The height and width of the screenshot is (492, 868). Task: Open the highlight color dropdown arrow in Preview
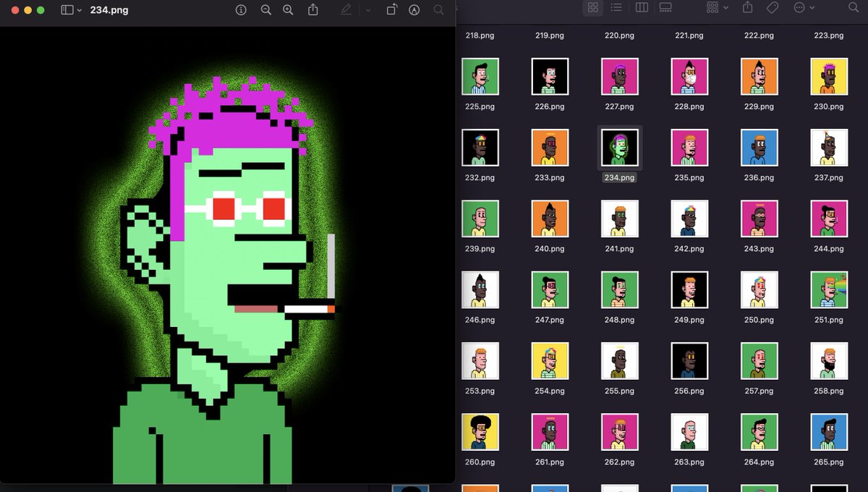(367, 10)
